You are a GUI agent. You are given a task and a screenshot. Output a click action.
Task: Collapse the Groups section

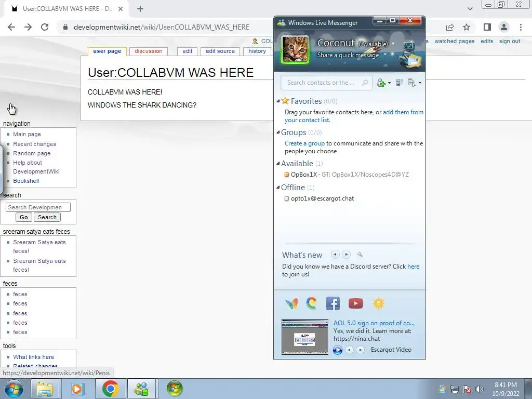[x=278, y=132]
